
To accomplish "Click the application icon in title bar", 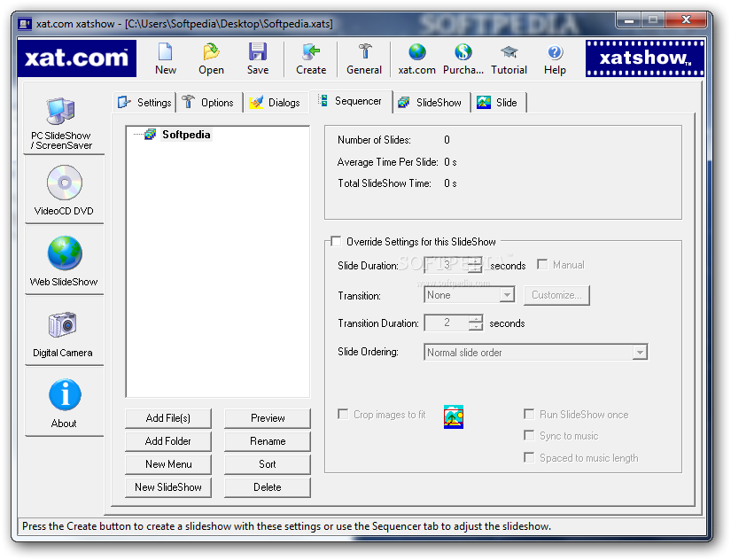I will [x=25, y=23].
